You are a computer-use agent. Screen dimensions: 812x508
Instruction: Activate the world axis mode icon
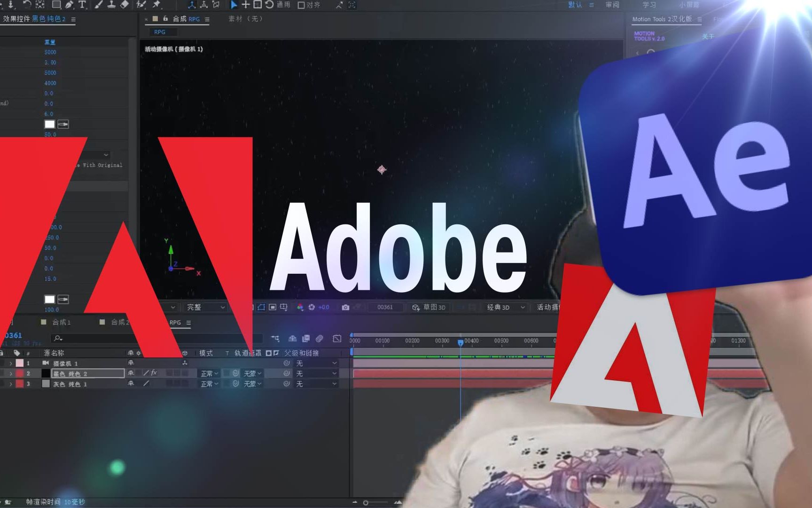click(204, 5)
